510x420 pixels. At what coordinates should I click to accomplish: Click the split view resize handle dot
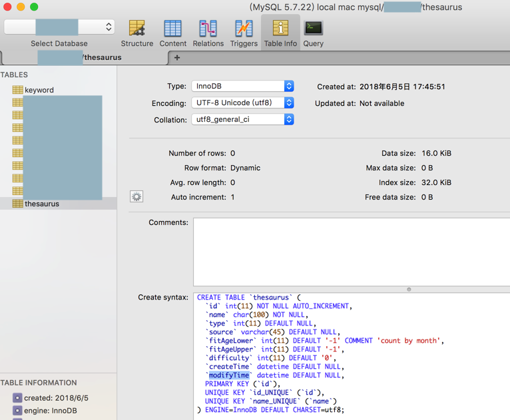coord(409,290)
